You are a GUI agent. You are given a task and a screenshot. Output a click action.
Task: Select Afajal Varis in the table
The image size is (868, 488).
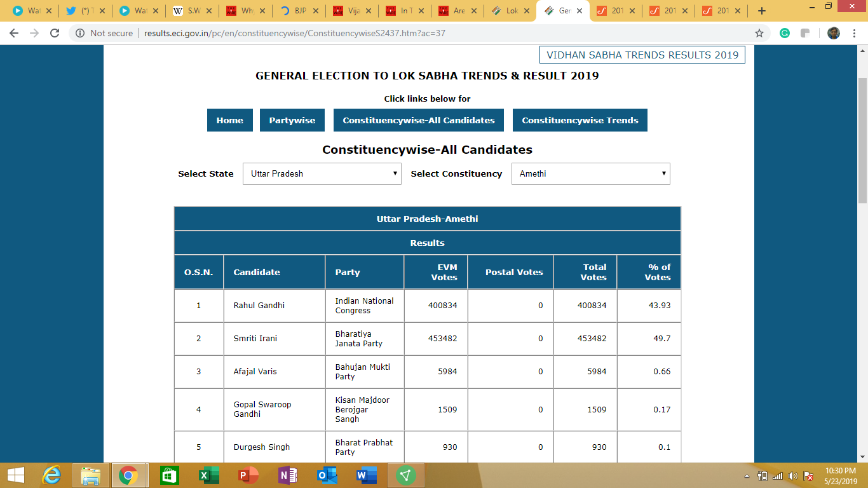pyautogui.click(x=255, y=372)
